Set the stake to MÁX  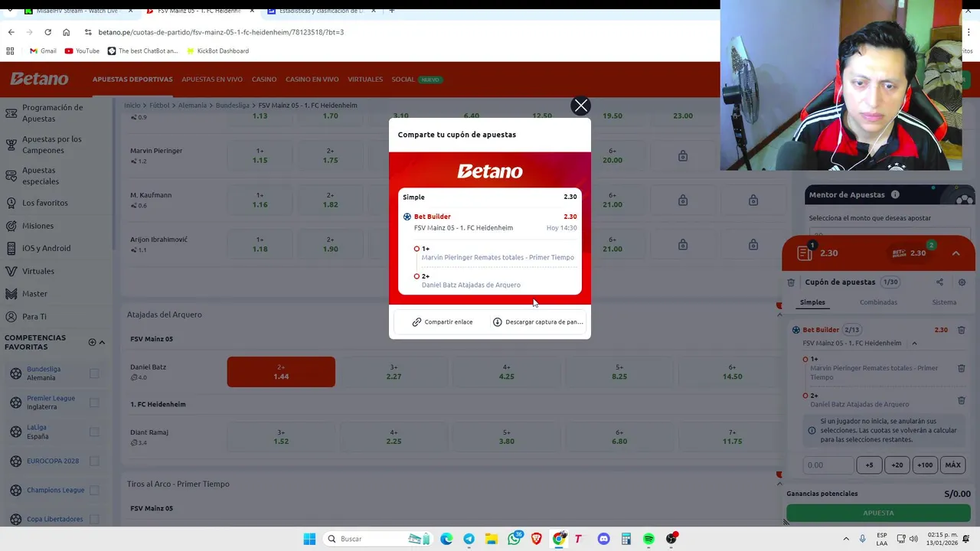click(x=952, y=465)
